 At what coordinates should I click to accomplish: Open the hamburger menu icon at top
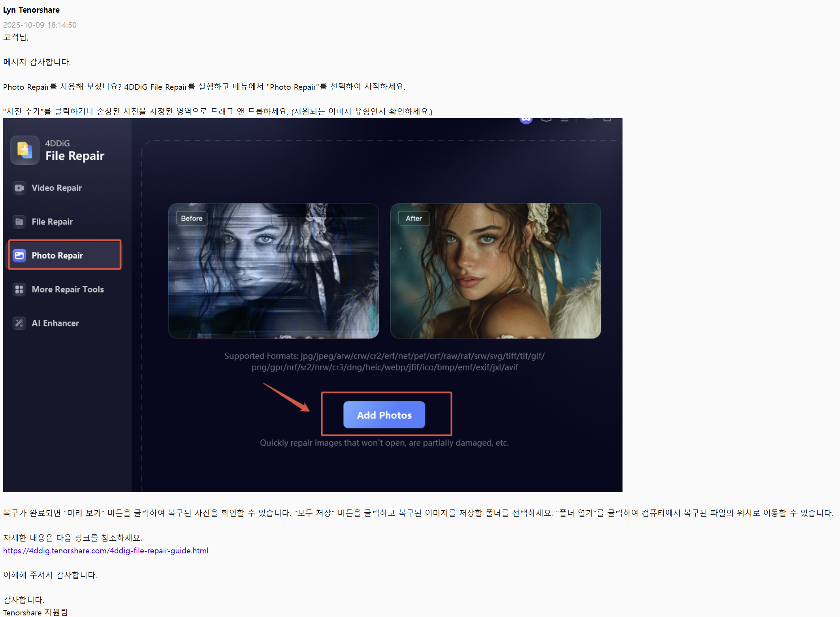(x=564, y=120)
